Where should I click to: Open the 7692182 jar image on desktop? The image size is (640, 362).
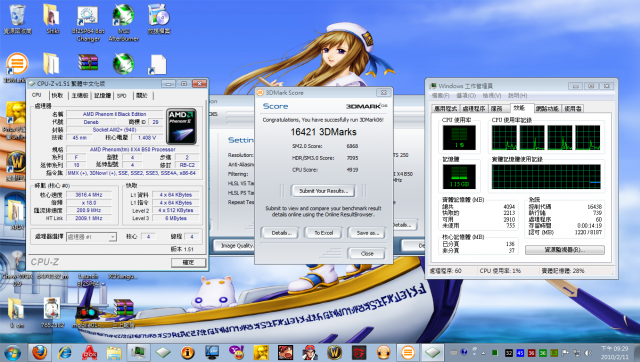52,312
